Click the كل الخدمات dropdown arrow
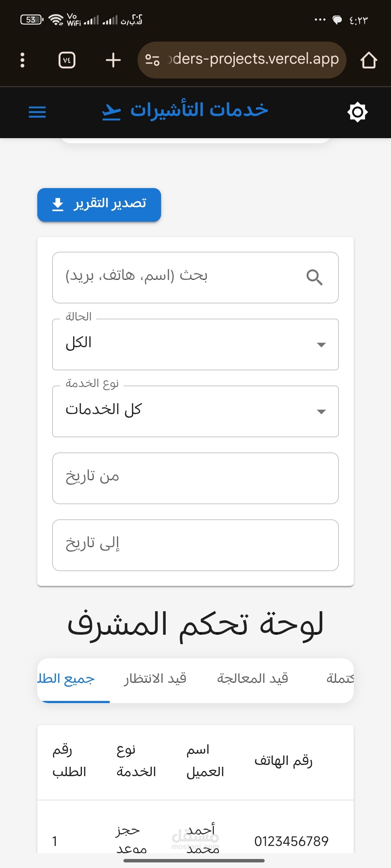Screen dimensions: 391x868 pyautogui.click(x=321, y=412)
